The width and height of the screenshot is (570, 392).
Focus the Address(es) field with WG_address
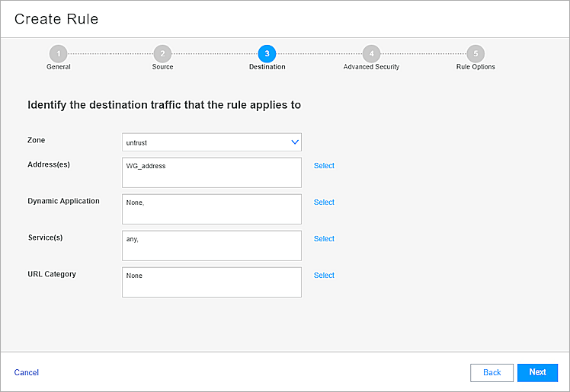(211, 173)
